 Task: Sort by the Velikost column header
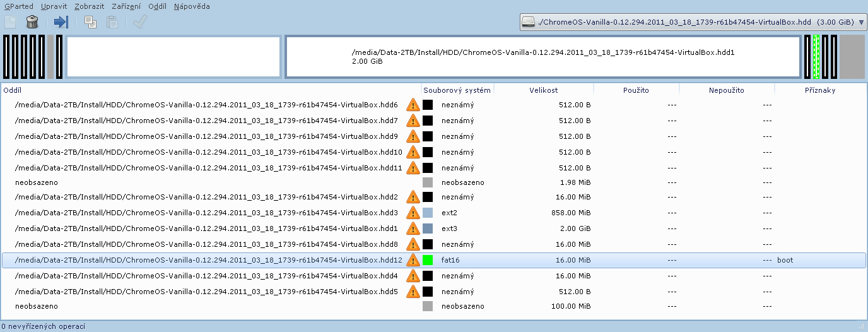(544, 90)
